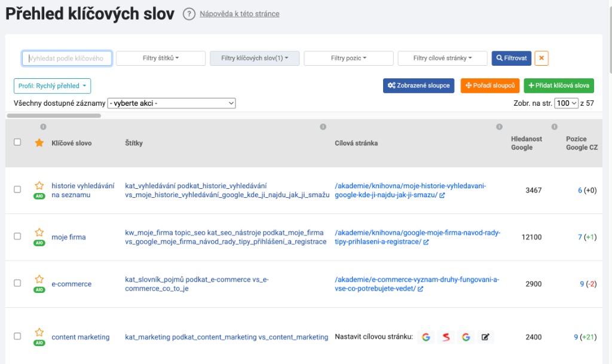Check the 'content marketing' row checkbox
This screenshot has height=364, width=612.
point(17,336)
